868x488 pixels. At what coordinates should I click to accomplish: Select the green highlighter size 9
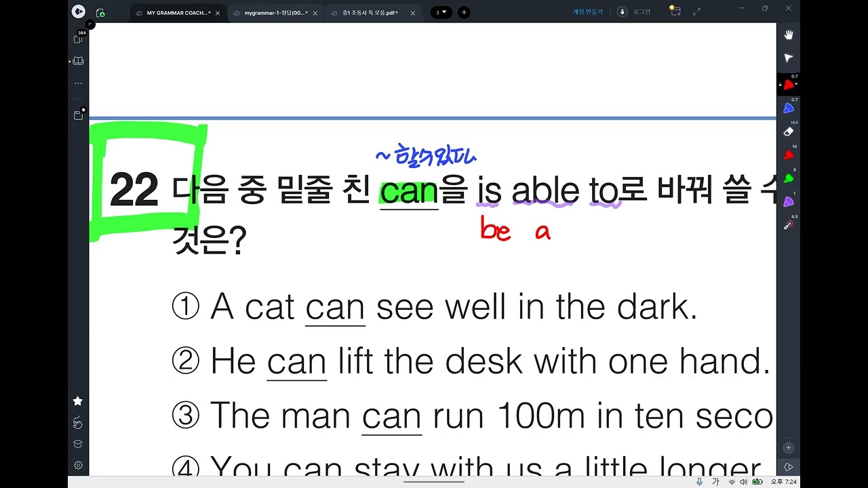coord(789,178)
